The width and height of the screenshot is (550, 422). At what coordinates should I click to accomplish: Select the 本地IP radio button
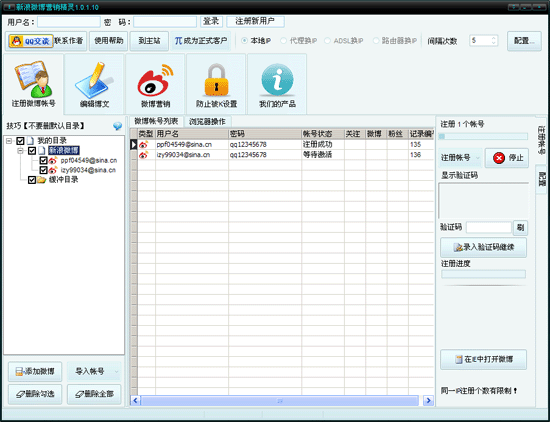click(244, 41)
